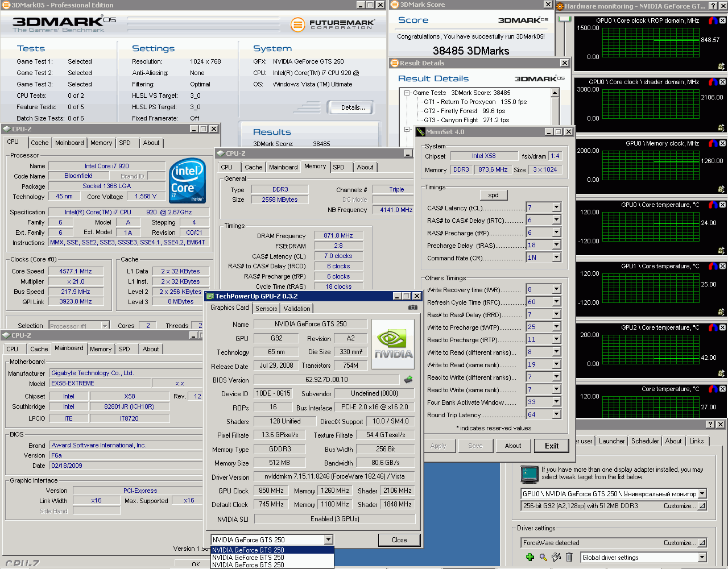This screenshot has width=728, height=569.
Task: Open RivaTuner GPU0 tweak target dropdown
Action: click(x=702, y=493)
